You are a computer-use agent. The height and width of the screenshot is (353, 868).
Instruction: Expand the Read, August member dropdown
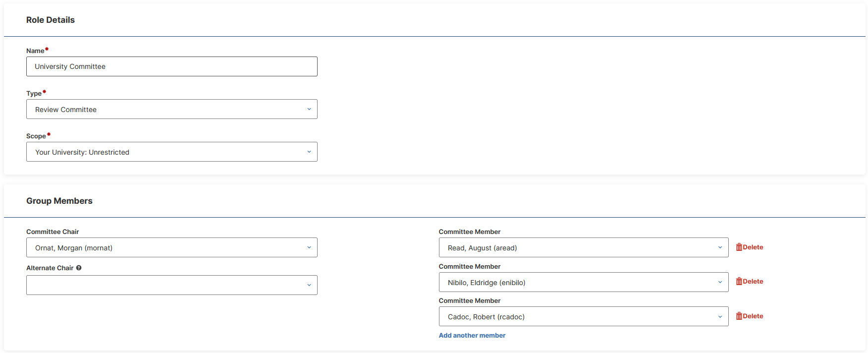(x=584, y=247)
